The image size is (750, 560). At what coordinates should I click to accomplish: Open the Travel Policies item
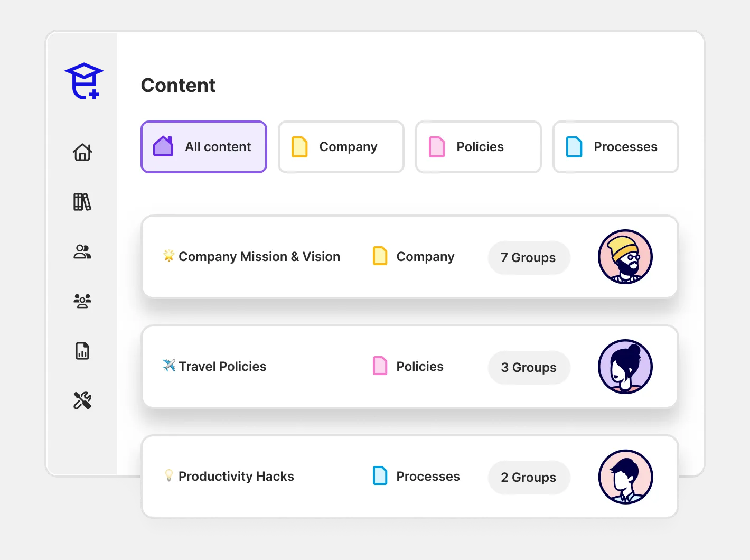point(222,367)
